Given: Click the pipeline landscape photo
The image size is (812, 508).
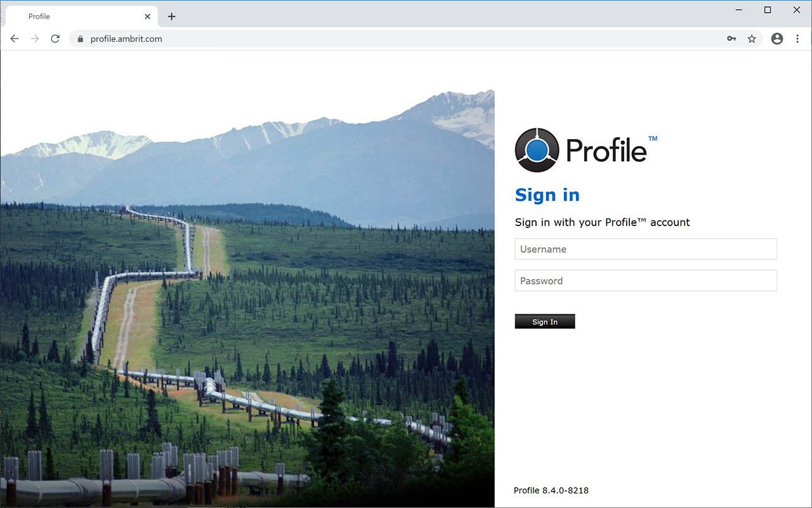Looking at the screenshot, I should tap(247, 298).
